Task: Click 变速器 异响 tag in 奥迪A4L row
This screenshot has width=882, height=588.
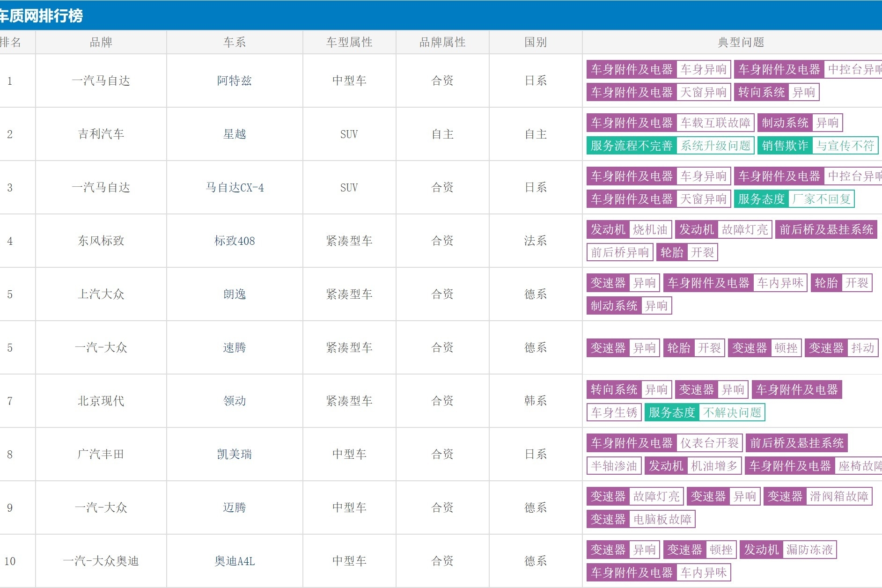Action: coord(623,550)
